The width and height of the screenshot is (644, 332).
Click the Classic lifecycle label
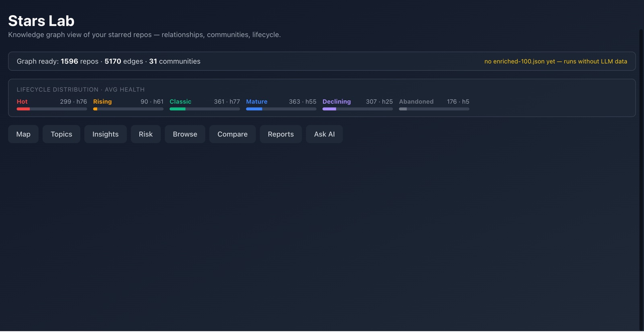180,101
